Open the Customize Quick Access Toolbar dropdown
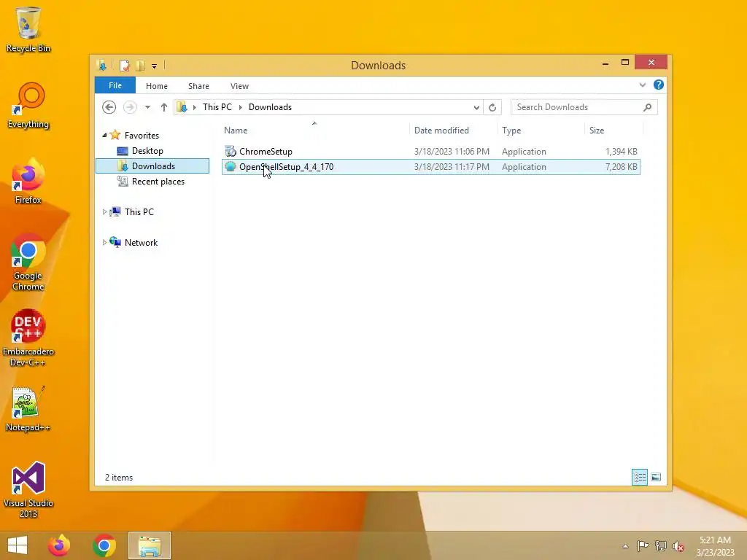The height and width of the screenshot is (560, 747). click(155, 66)
